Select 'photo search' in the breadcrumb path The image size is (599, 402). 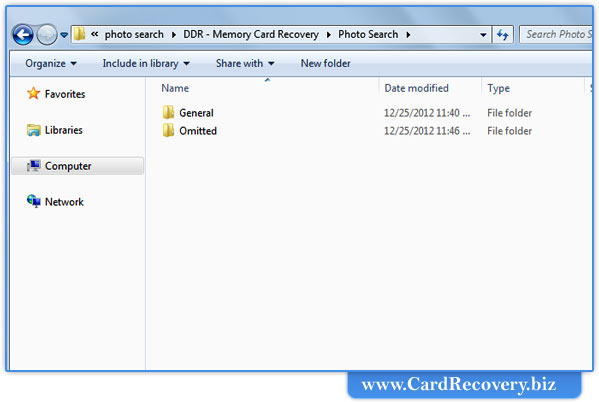click(x=134, y=34)
